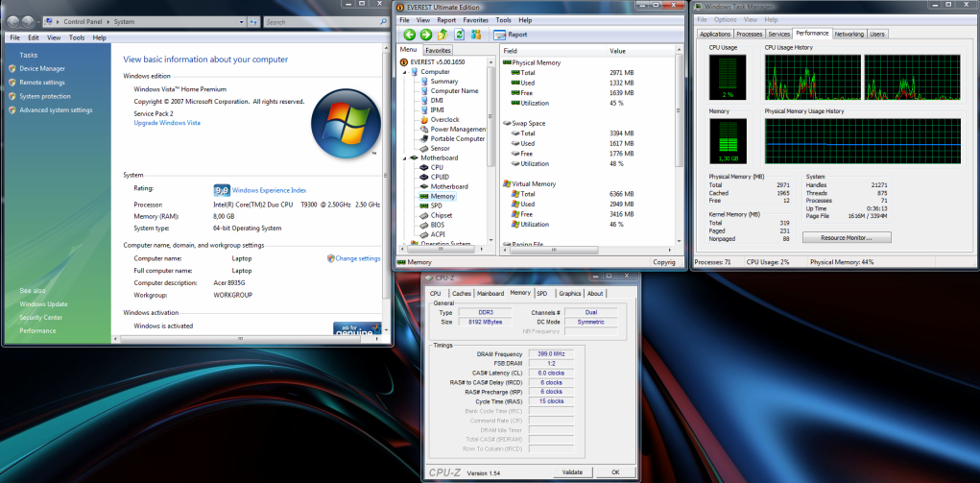Open Windows Update under See also
Viewport: 980px width, 483px height.
(43, 304)
